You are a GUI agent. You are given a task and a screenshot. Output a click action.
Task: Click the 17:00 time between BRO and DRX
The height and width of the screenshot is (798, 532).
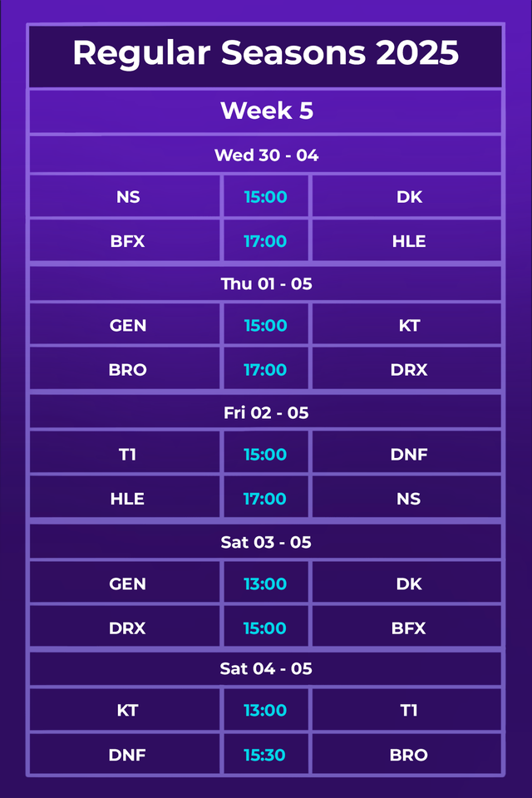265,370
